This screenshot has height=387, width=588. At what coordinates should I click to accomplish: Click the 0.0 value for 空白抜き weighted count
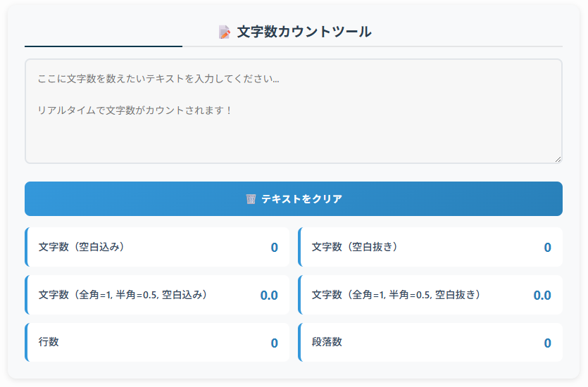click(542, 296)
